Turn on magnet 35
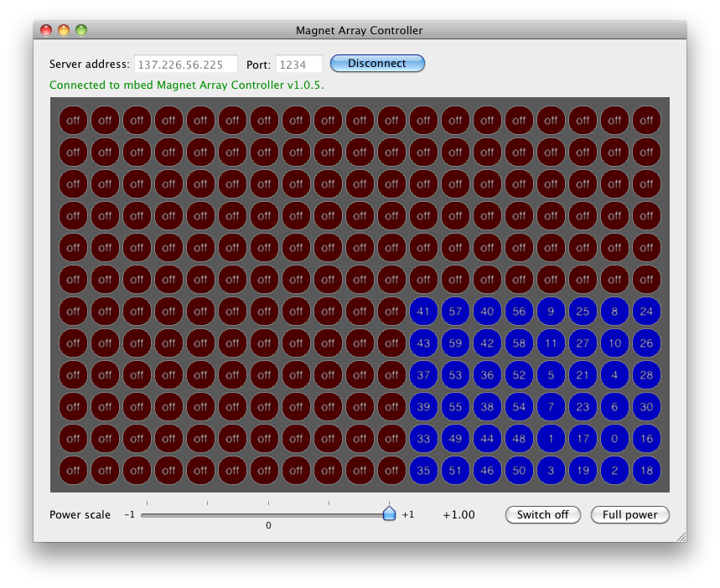This screenshot has width=720, height=588. tap(423, 471)
